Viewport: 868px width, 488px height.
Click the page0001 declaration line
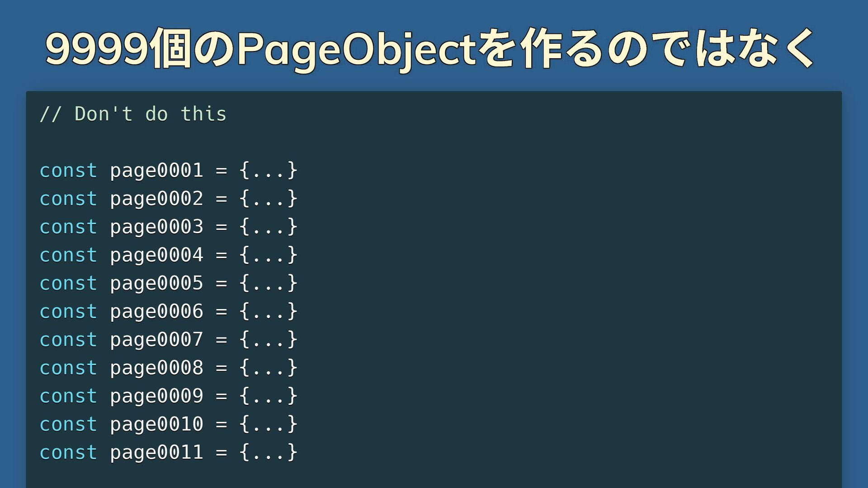click(x=169, y=170)
